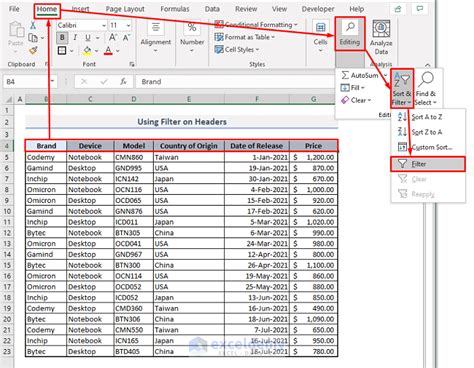This screenshot has width=474, height=368.
Task: Select row 12 header
Action: [x=7, y=233]
